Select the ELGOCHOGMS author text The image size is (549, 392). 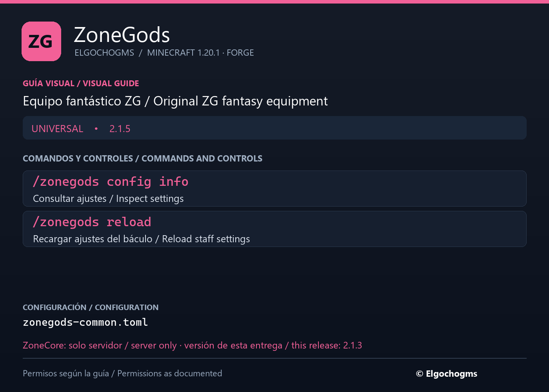(x=104, y=53)
